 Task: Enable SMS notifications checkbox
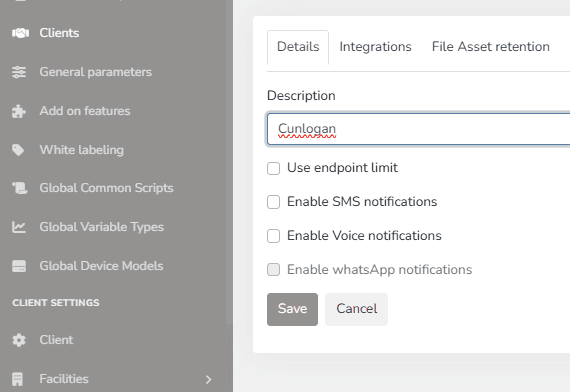(273, 202)
